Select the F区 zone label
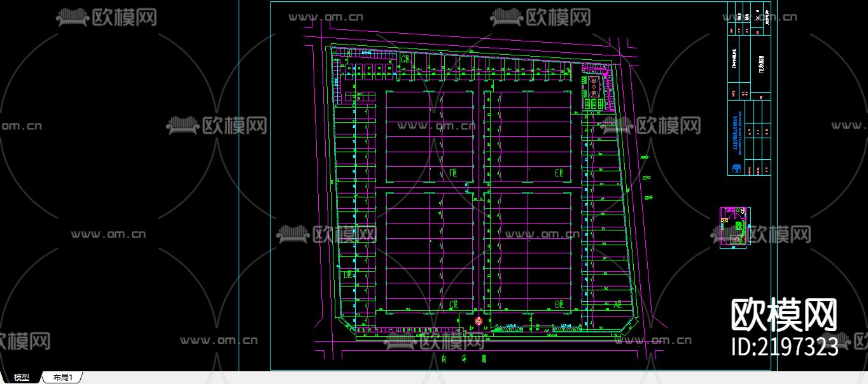 [453, 172]
